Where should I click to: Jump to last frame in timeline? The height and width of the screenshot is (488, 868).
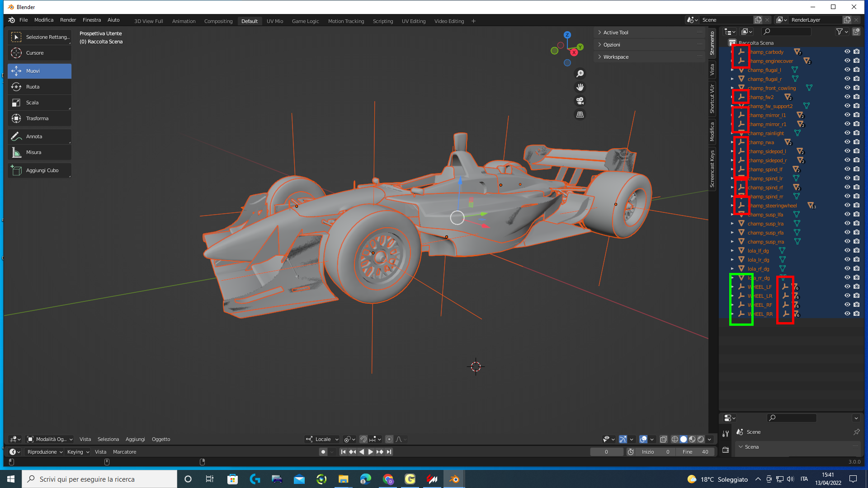[389, 452]
